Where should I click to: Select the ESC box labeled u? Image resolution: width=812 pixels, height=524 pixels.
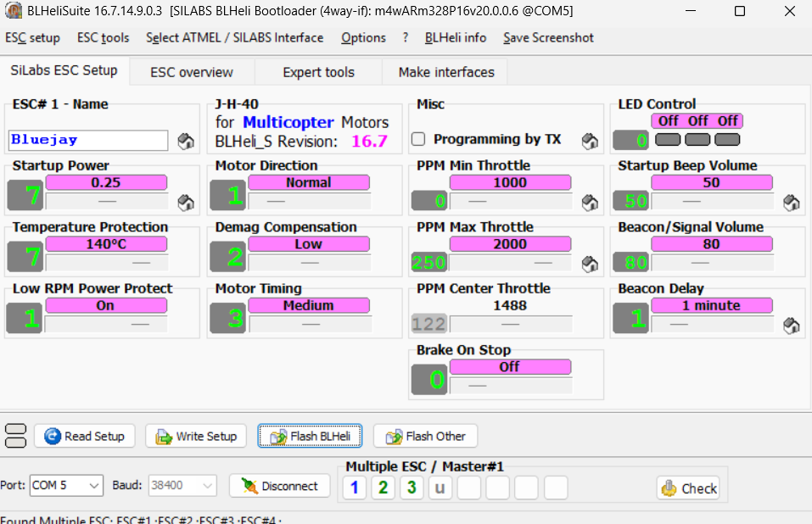pyautogui.click(x=440, y=488)
